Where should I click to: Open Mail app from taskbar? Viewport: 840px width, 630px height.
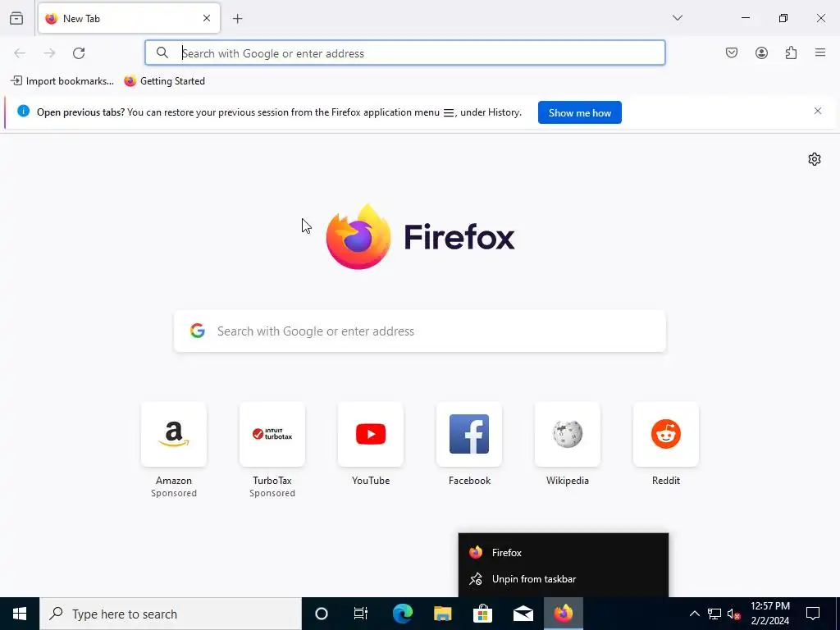click(523, 614)
